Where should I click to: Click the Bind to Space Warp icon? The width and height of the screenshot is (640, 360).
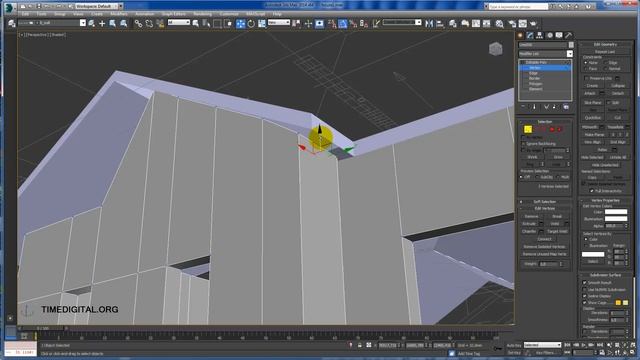[160, 23]
